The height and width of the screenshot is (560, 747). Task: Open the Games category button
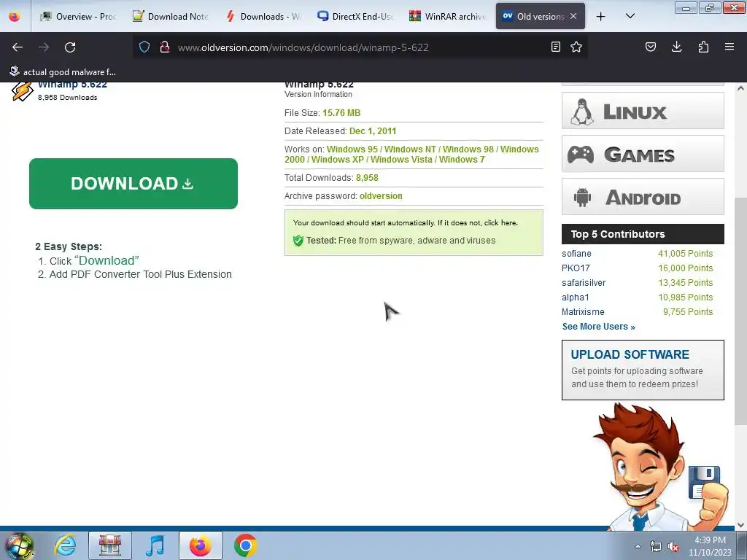643,153
